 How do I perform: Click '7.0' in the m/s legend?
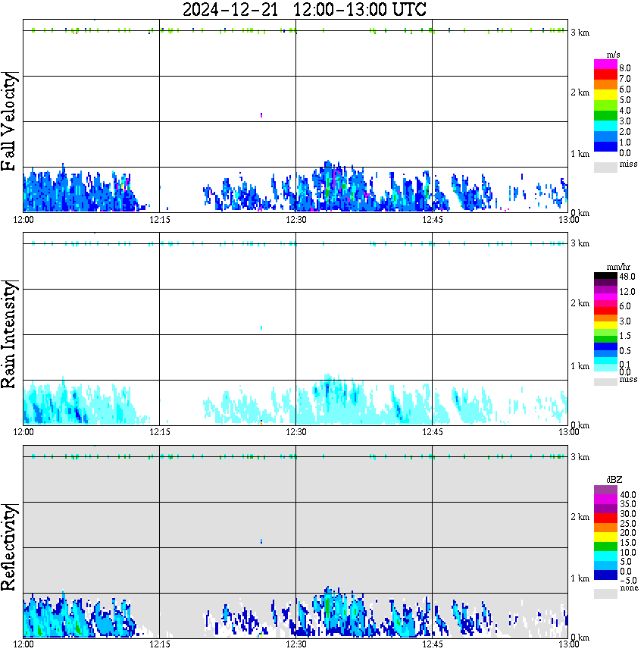(625, 79)
